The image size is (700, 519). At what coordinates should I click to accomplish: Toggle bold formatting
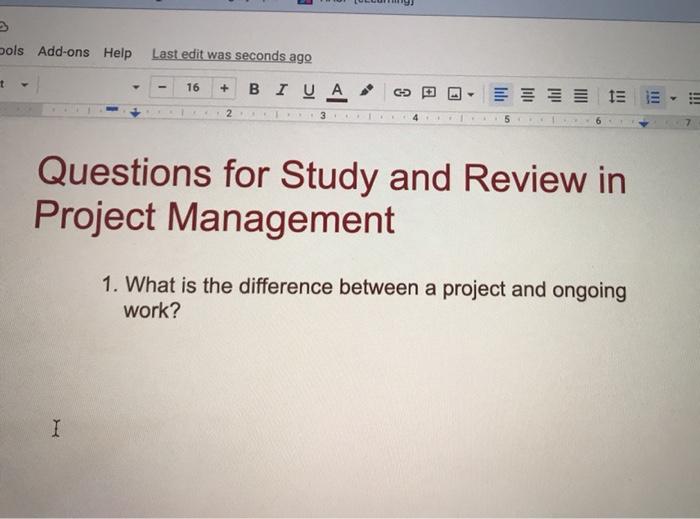tap(254, 89)
